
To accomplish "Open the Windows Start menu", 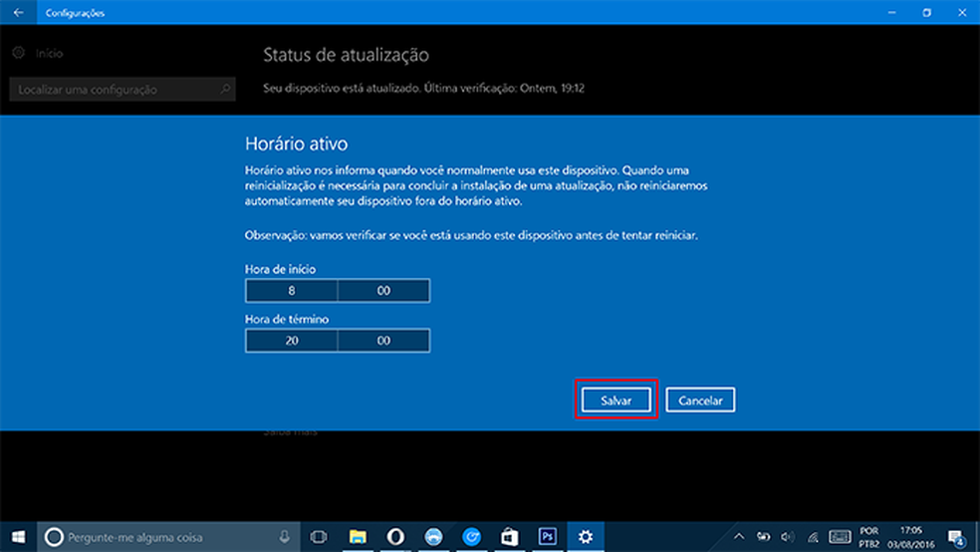I will tap(18, 536).
